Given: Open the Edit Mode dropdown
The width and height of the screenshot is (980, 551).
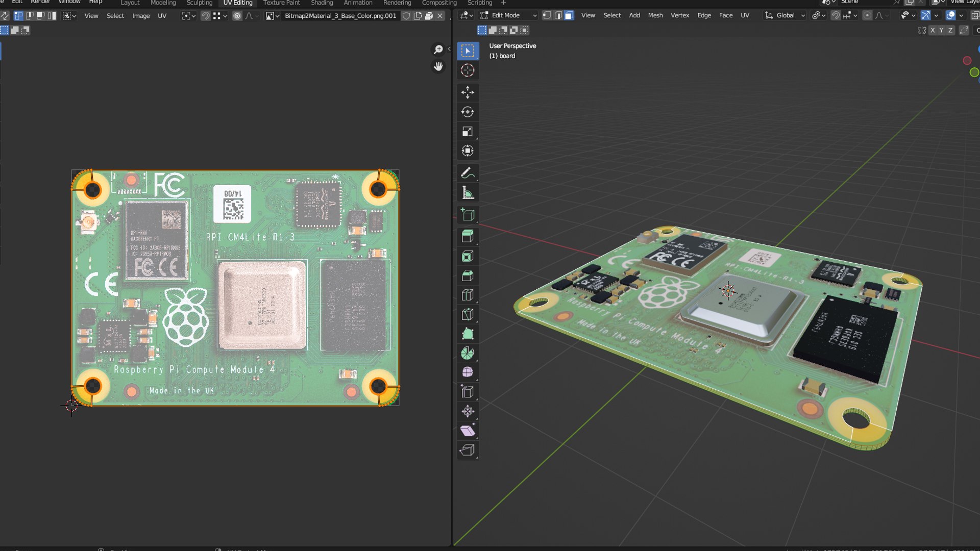Looking at the screenshot, I should tap(508, 15).
